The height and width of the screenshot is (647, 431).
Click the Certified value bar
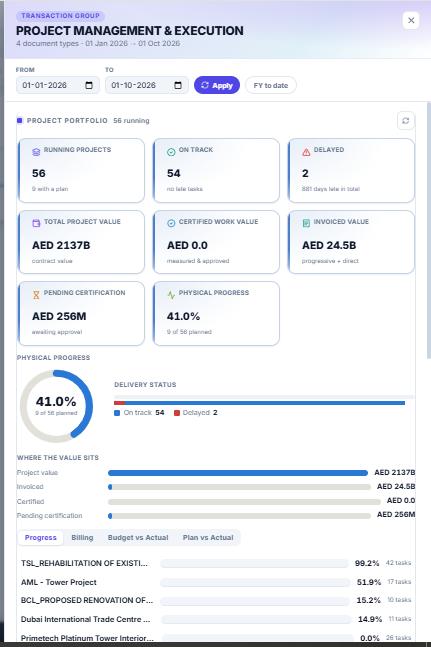pyautogui.click(x=244, y=502)
